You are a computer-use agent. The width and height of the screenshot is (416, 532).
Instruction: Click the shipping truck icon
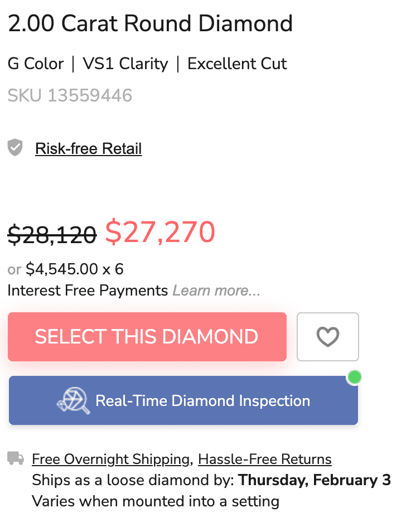tap(16, 459)
